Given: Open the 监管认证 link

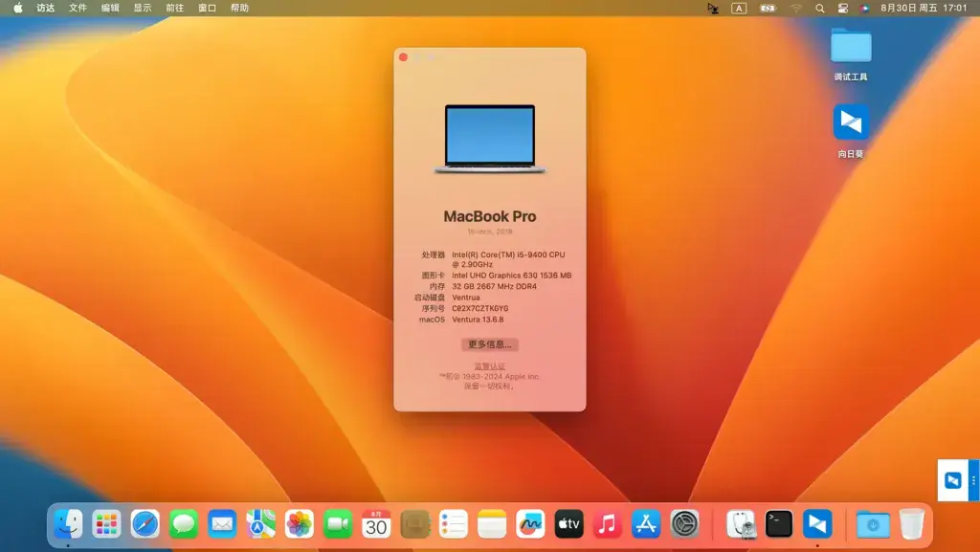Looking at the screenshot, I should pos(489,366).
